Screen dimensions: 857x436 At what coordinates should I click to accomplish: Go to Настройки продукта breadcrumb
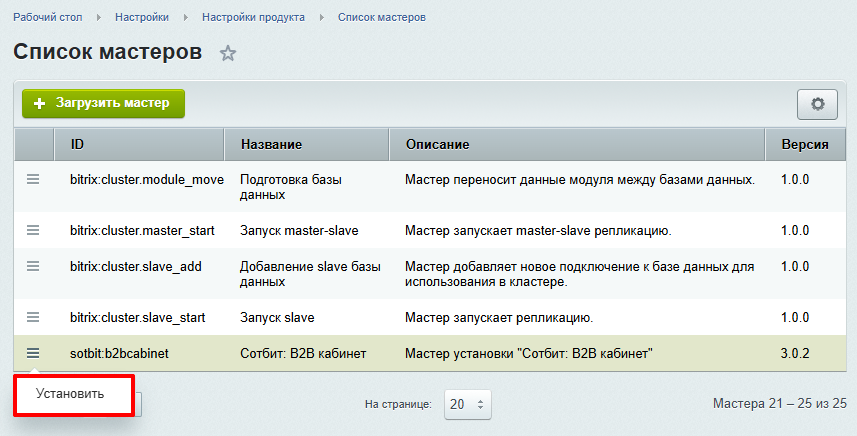(253, 17)
